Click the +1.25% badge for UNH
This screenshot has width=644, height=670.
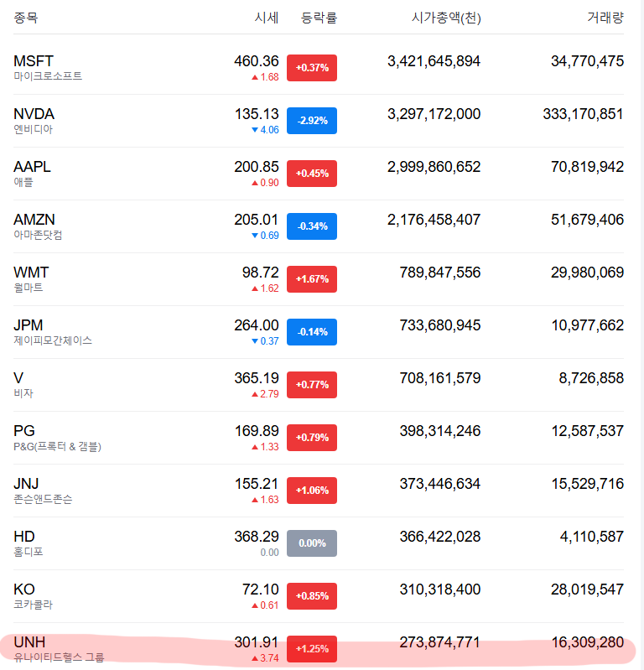click(312, 649)
